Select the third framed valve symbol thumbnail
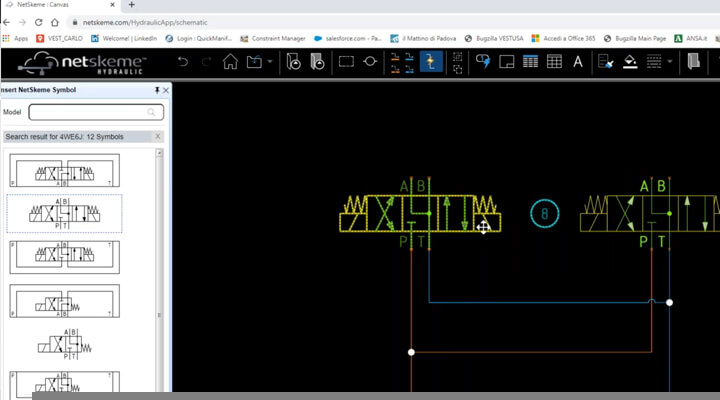 coord(65,257)
